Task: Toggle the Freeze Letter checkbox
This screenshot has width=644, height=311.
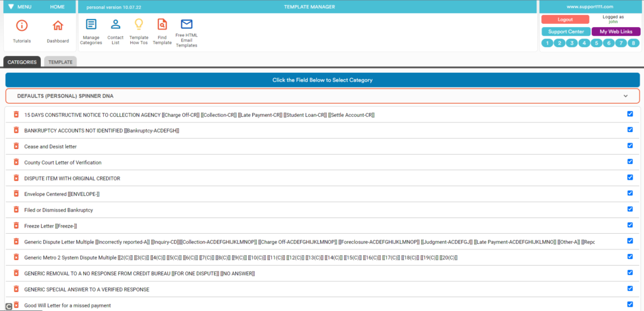Action: (630, 225)
